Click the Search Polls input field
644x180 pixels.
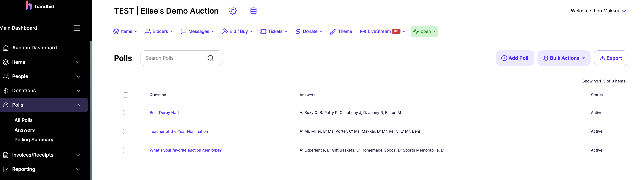click(x=181, y=58)
